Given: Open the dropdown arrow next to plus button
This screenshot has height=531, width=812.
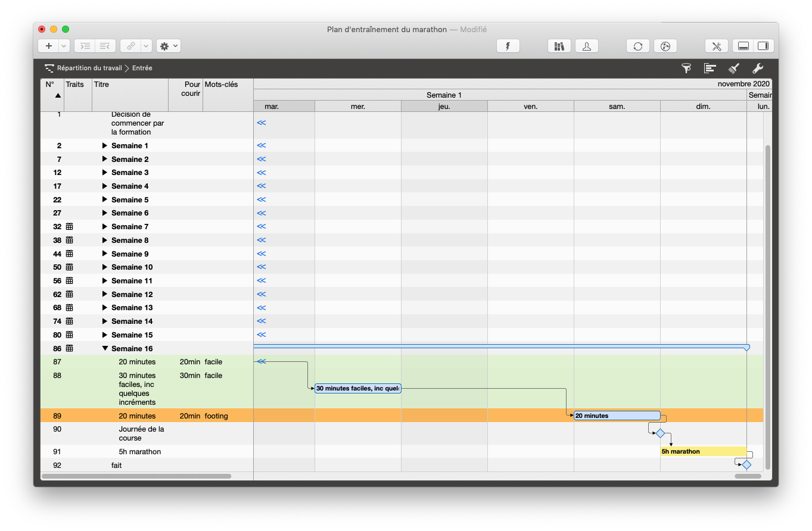Looking at the screenshot, I should point(63,46).
